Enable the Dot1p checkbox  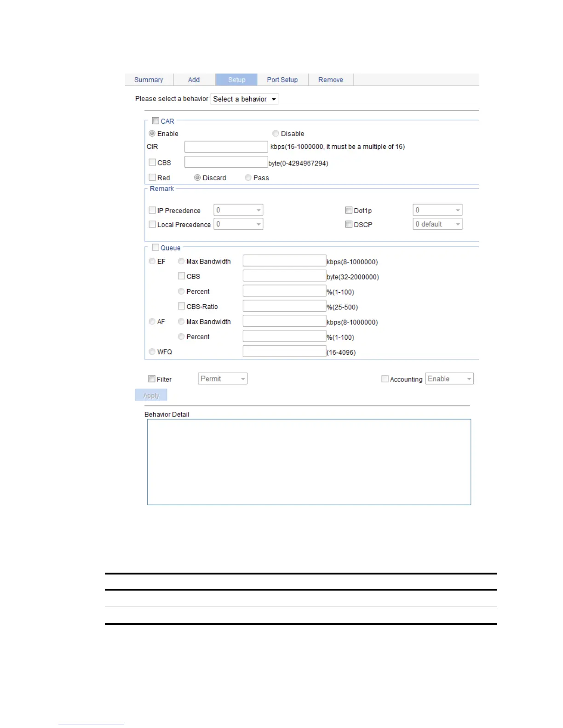(349, 210)
